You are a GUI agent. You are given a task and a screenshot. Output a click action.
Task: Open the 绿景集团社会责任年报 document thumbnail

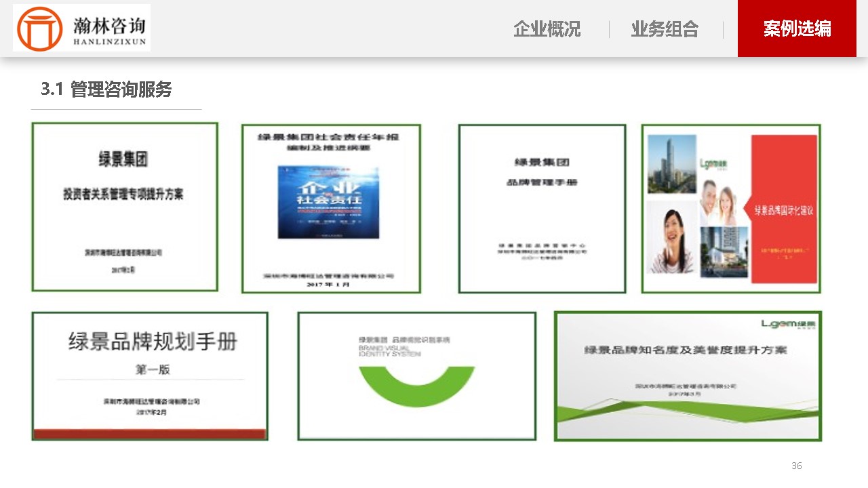click(x=331, y=209)
